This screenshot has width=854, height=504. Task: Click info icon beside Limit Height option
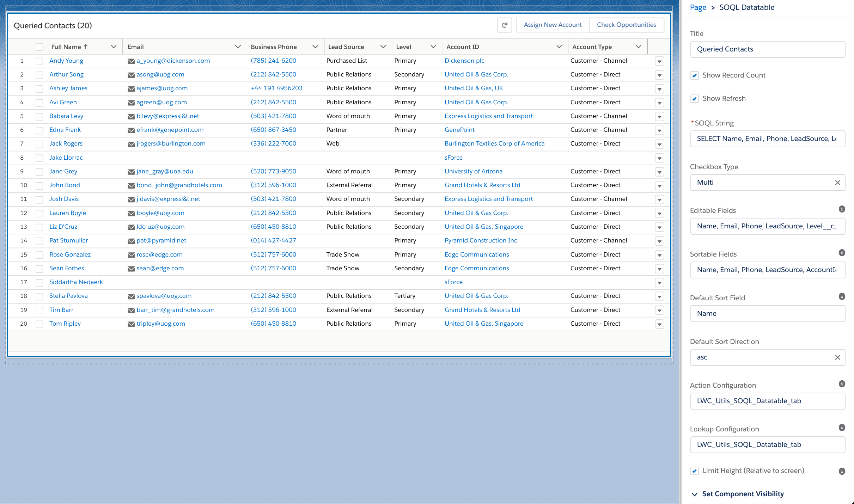coord(842,471)
